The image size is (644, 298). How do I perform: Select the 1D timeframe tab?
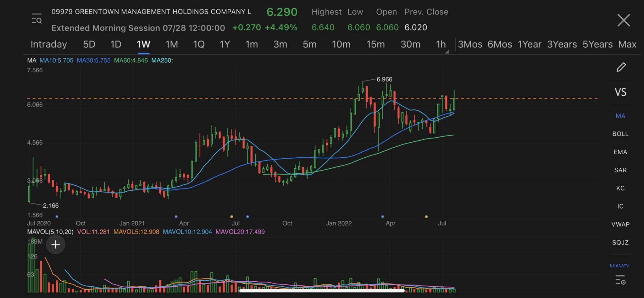116,44
